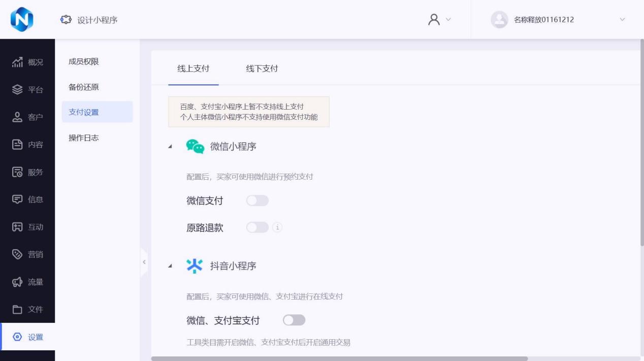The image size is (644, 361).
Task: Select 支付设置 menu item
Action: click(98, 112)
